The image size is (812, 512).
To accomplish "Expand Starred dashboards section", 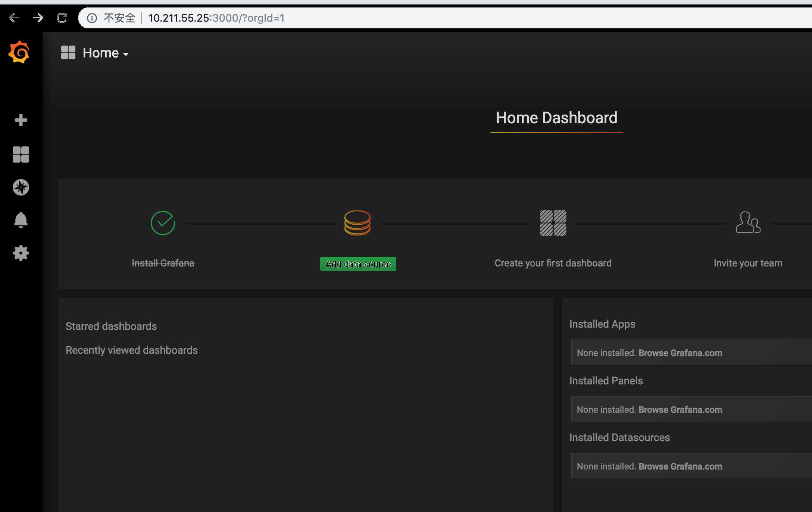I will pos(111,326).
